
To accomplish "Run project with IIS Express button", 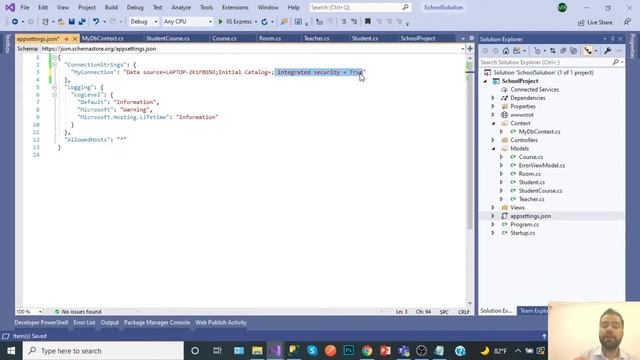I will click(x=235, y=22).
